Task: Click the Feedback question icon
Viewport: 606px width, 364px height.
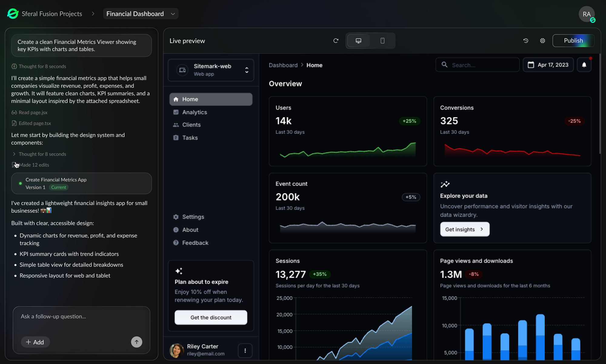Action: pos(176,243)
